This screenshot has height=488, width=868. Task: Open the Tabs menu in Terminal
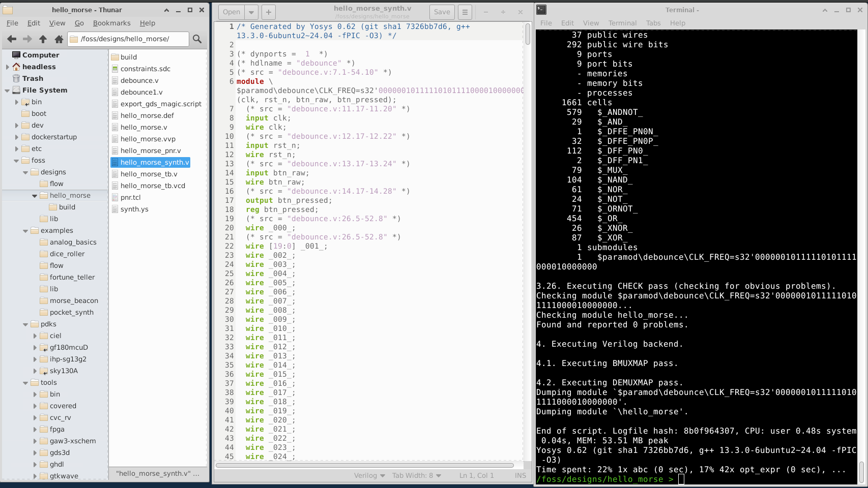653,23
